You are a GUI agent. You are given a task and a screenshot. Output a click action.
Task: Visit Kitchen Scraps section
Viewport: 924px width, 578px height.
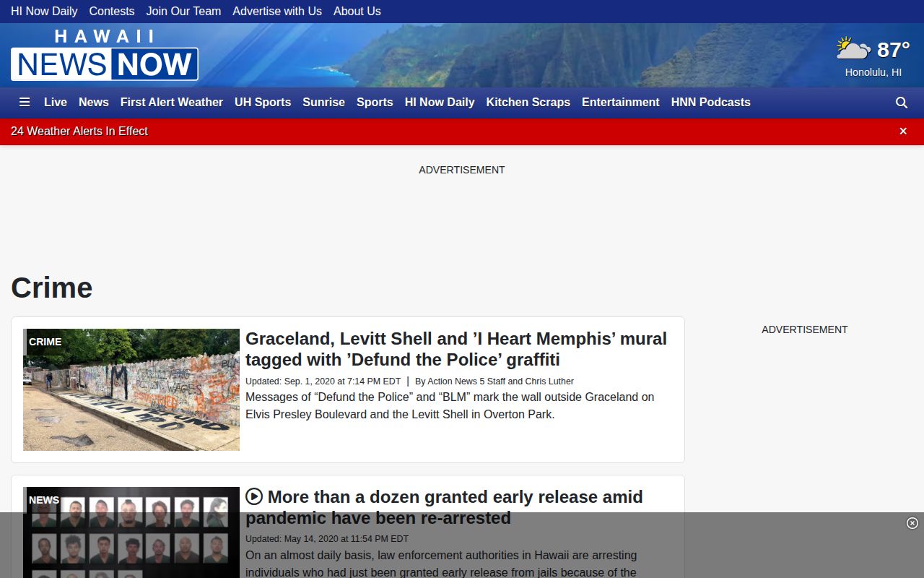point(528,103)
